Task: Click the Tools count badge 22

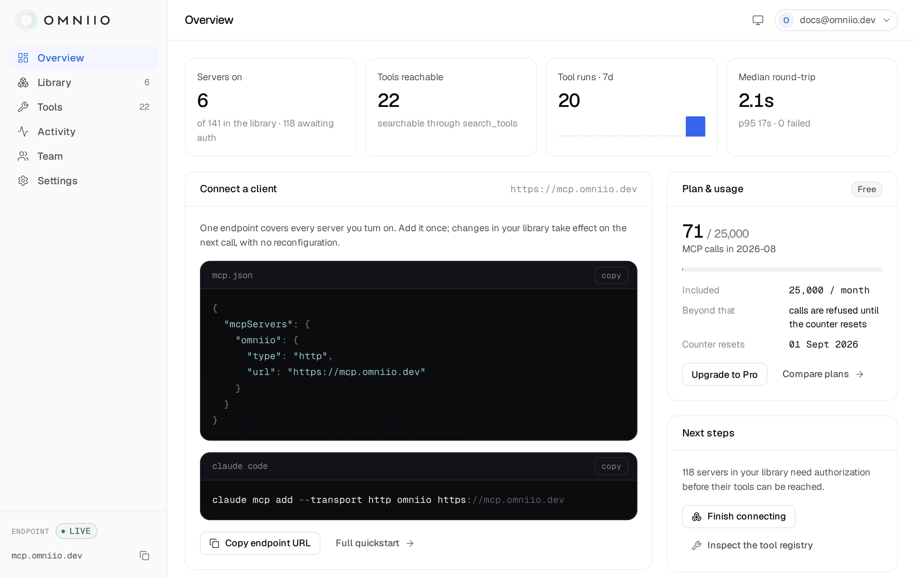Action: pyautogui.click(x=144, y=107)
